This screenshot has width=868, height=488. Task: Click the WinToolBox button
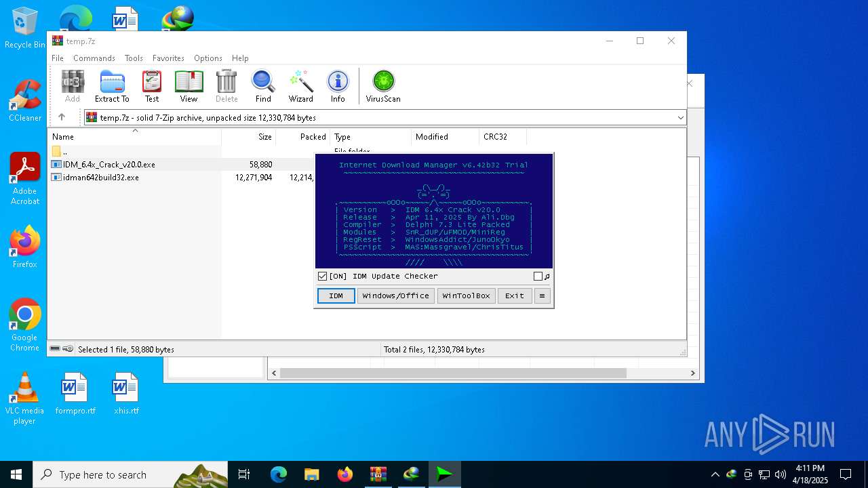pyautogui.click(x=466, y=296)
